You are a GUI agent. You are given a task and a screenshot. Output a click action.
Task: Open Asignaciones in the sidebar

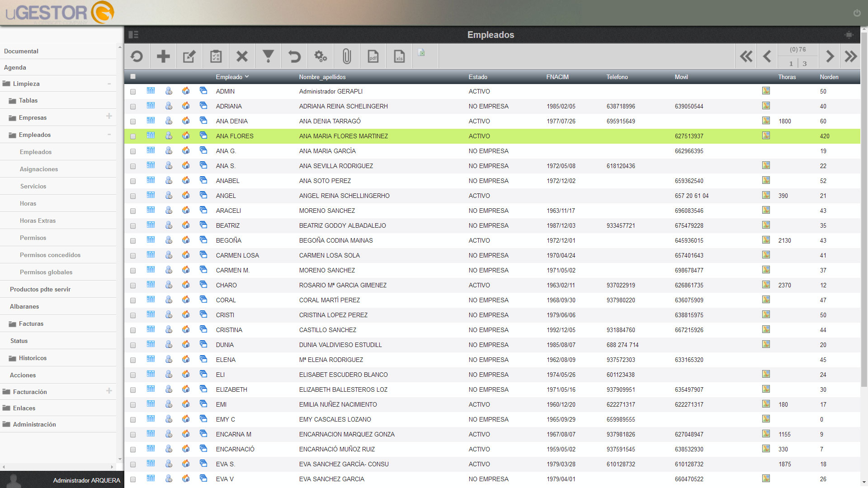tap(39, 169)
